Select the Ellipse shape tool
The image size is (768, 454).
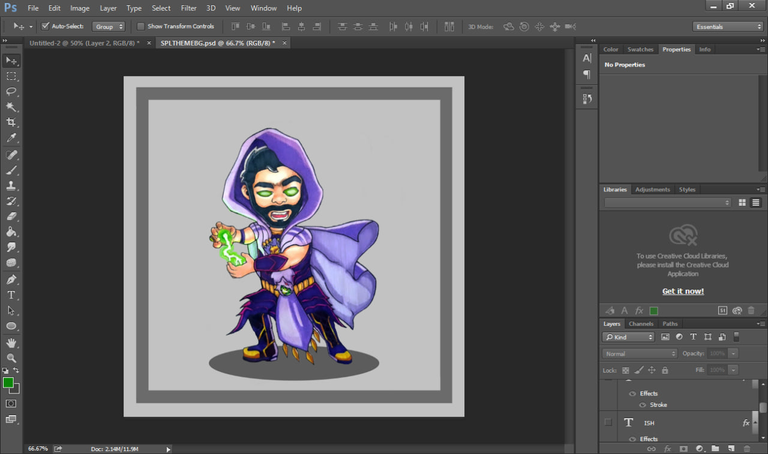pyautogui.click(x=11, y=326)
